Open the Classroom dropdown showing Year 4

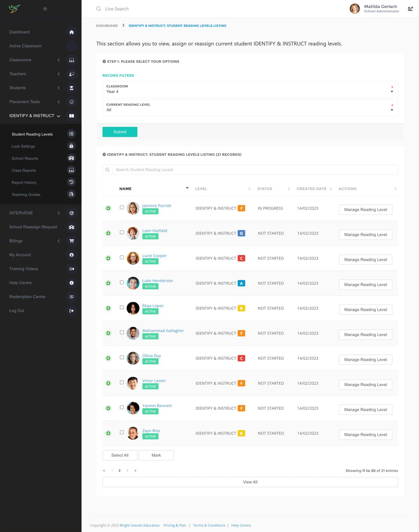[250, 90]
